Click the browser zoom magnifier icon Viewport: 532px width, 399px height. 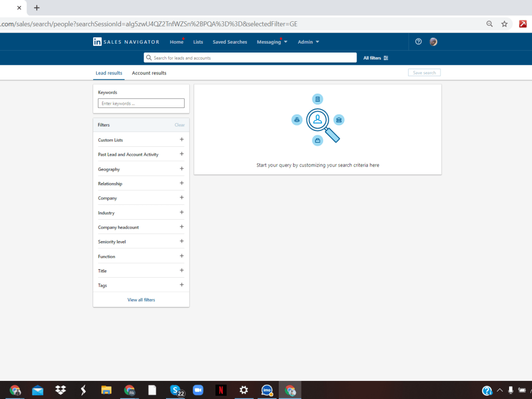(x=489, y=24)
